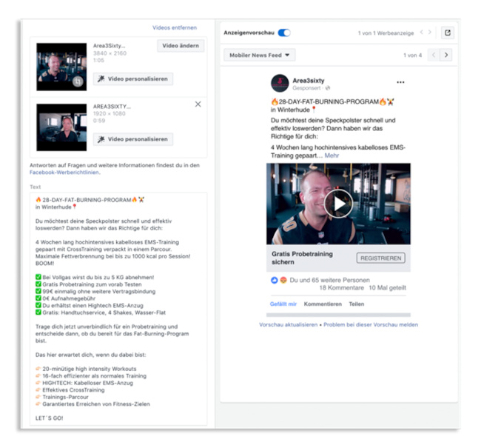
Task: Click Du und 65 weitere Personen
Action: point(329,280)
